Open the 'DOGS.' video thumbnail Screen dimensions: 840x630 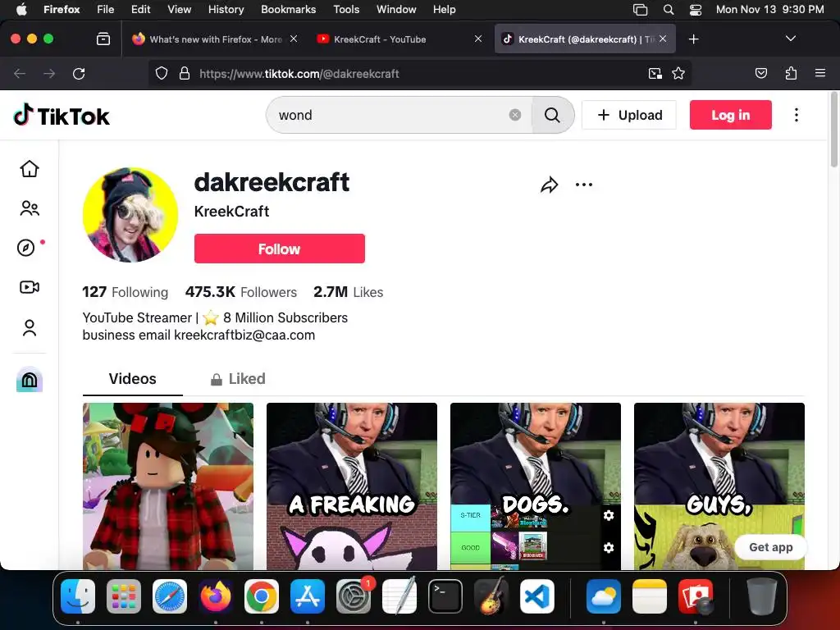click(535, 486)
